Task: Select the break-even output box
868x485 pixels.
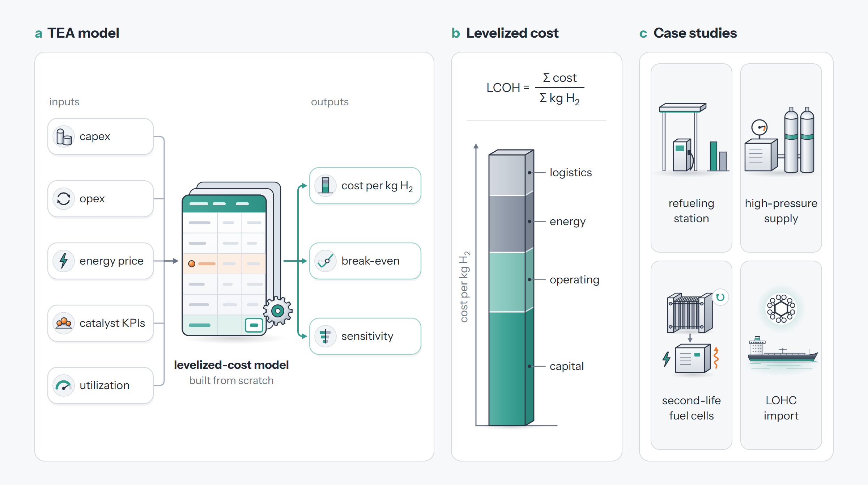Action: click(x=365, y=261)
